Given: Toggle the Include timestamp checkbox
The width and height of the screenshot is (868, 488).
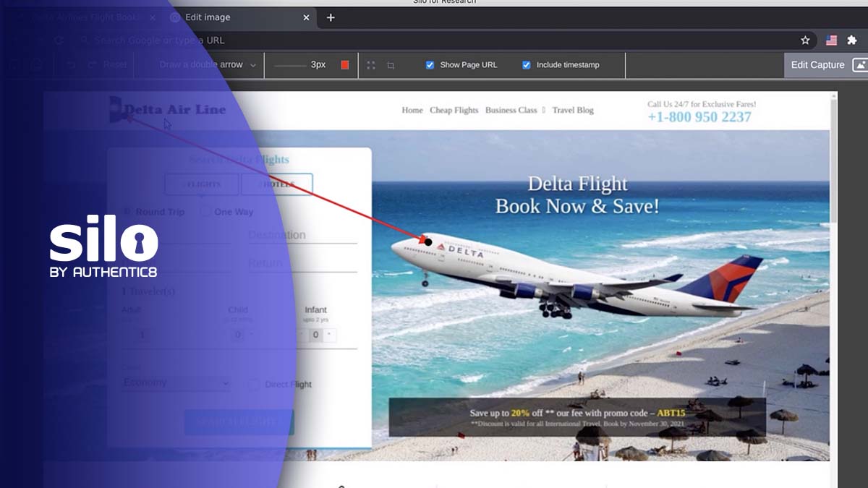Looking at the screenshot, I should [527, 65].
